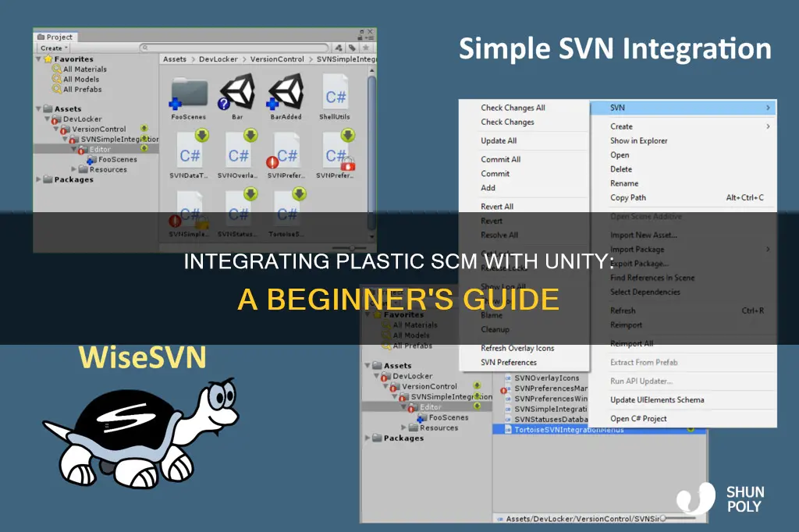The width and height of the screenshot is (799, 532).
Task: Select the Editor folder in the lower Project tree
Action: click(430, 407)
